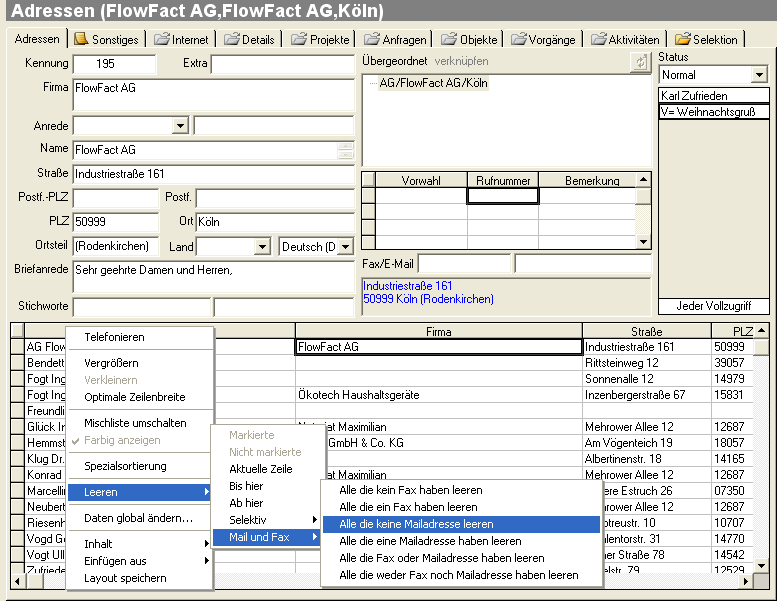Click the link icon beside Übergeordnet

click(x=641, y=62)
